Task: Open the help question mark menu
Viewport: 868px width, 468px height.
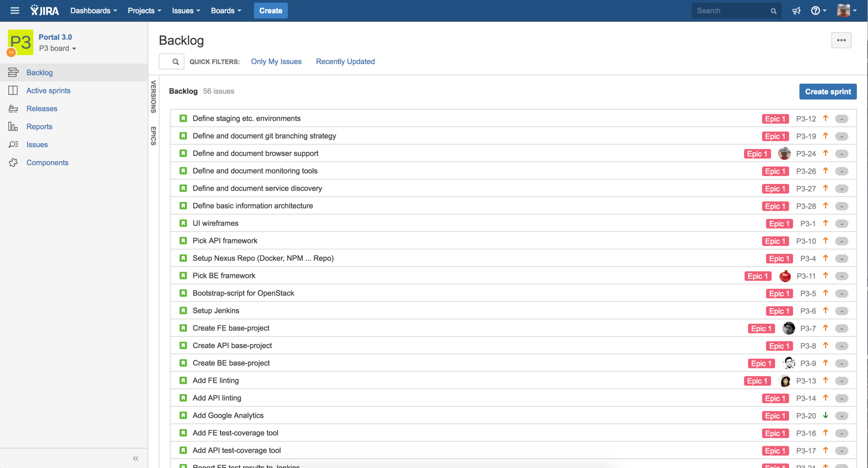Action: click(x=816, y=11)
